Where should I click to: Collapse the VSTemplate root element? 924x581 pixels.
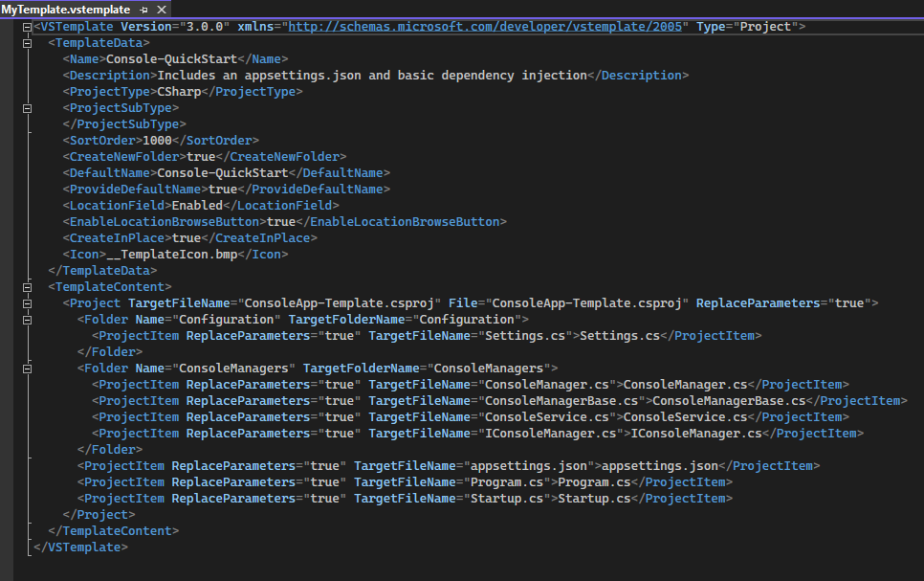click(27, 27)
